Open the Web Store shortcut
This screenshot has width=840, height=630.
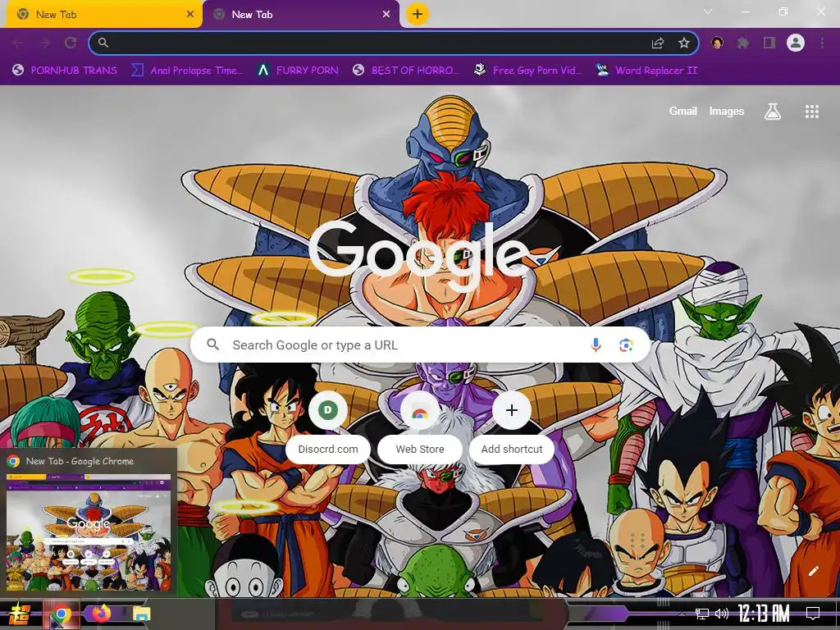pyautogui.click(x=420, y=427)
